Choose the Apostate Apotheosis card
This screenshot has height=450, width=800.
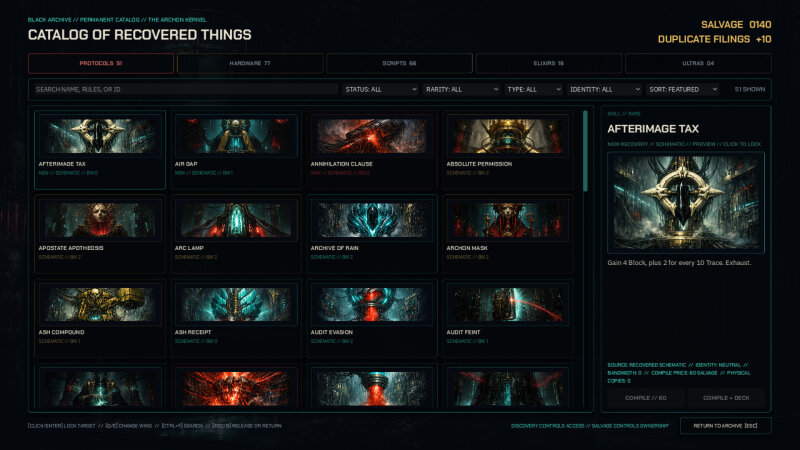pos(100,234)
